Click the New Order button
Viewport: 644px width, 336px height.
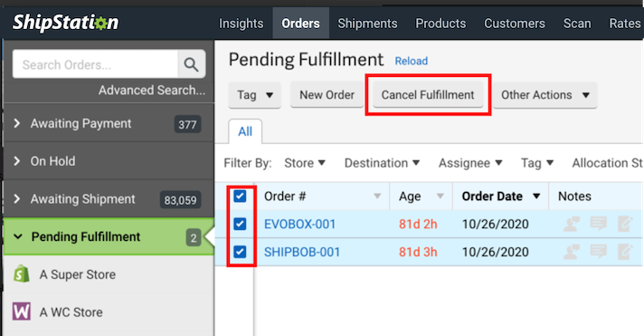tap(327, 95)
